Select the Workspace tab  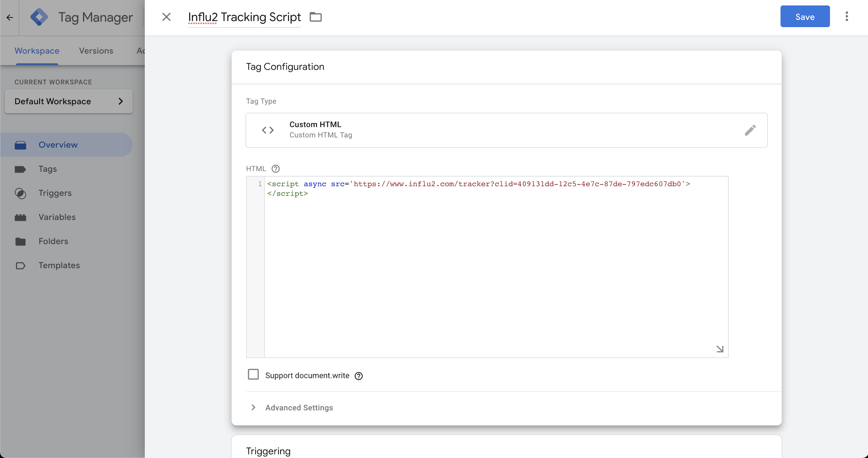point(37,51)
